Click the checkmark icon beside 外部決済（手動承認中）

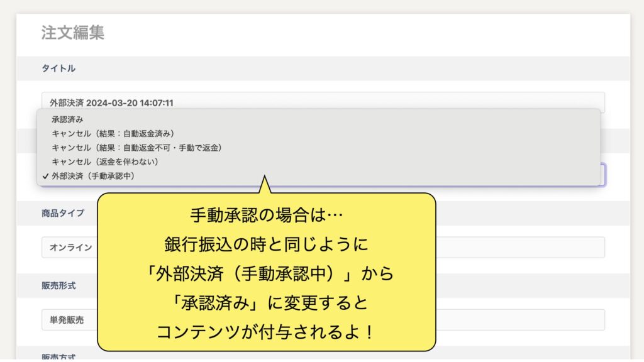pos(46,177)
